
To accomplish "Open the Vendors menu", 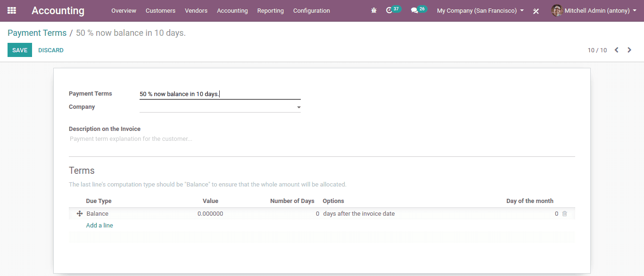I will [196, 10].
